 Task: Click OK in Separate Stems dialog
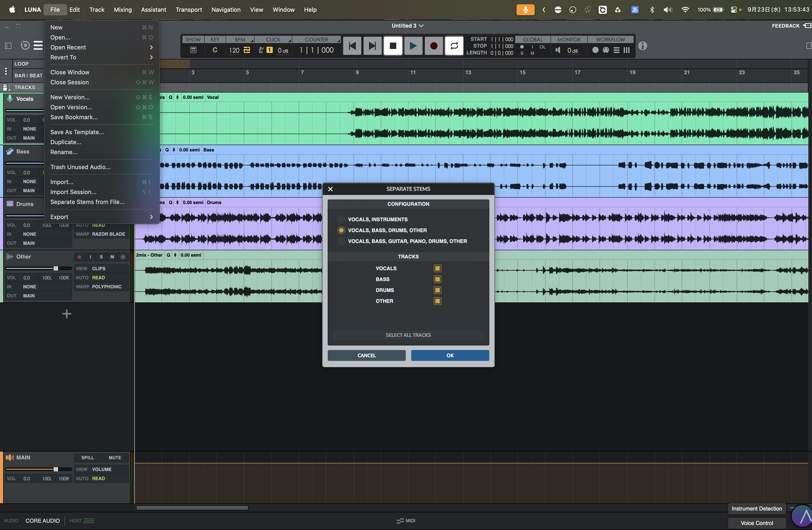pos(450,355)
